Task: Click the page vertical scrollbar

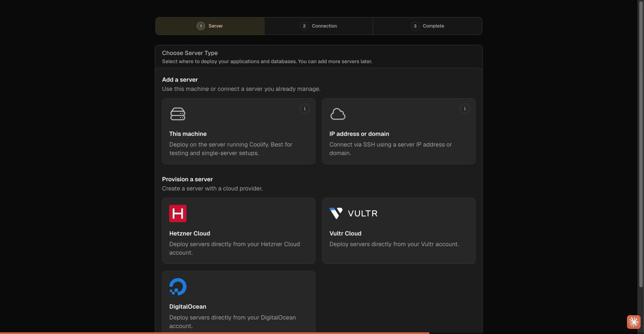Action: [x=641, y=145]
